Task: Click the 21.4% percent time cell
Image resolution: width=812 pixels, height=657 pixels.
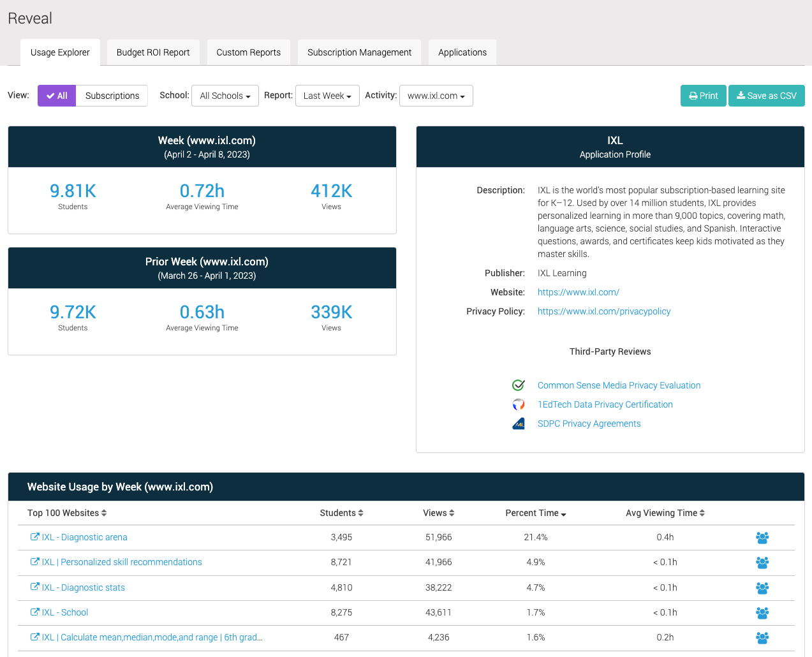Action: pos(536,537)
